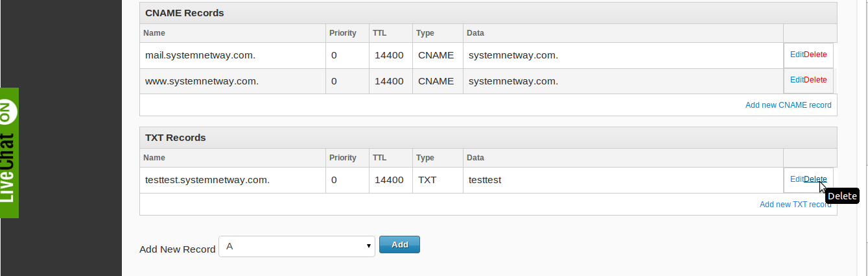Viewport: 868px width, 276px height.
Task: Click the TXT Records section header
Action: click(176, 138)
